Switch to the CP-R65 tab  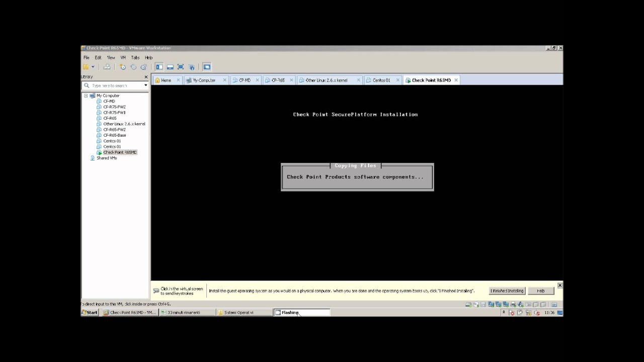(x=278, y=80)
